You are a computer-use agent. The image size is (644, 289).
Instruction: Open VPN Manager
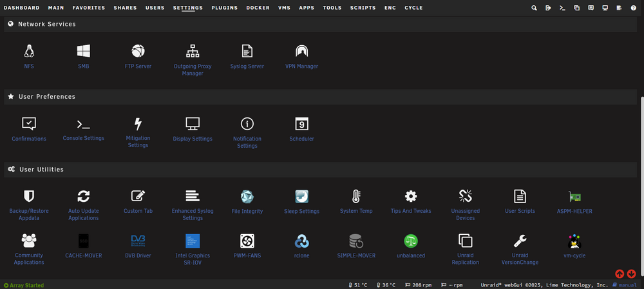(301, 57)
